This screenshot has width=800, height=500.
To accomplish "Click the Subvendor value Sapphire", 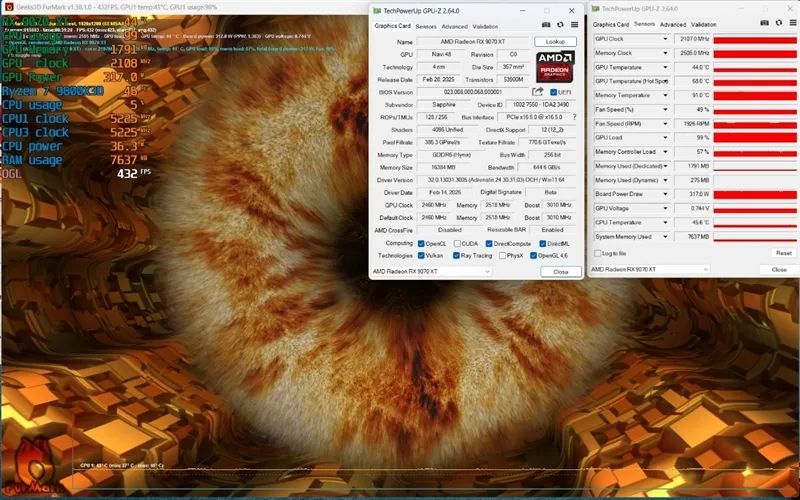I will (x=443, y=105).
